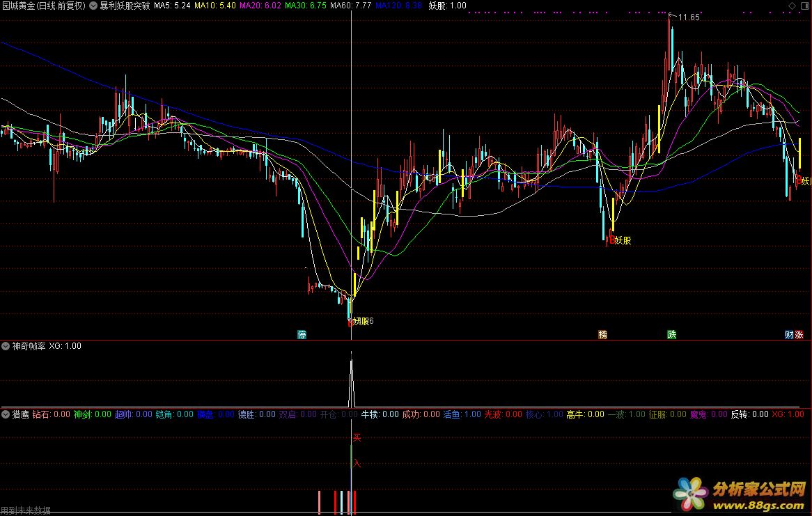Toggle the side panel icon at top right

click(x=805, y=6)
